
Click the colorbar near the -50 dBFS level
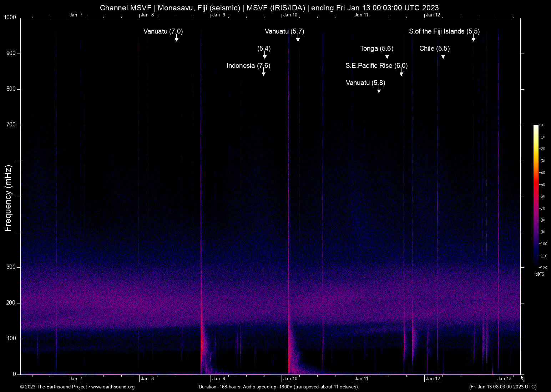pos(536,184)
